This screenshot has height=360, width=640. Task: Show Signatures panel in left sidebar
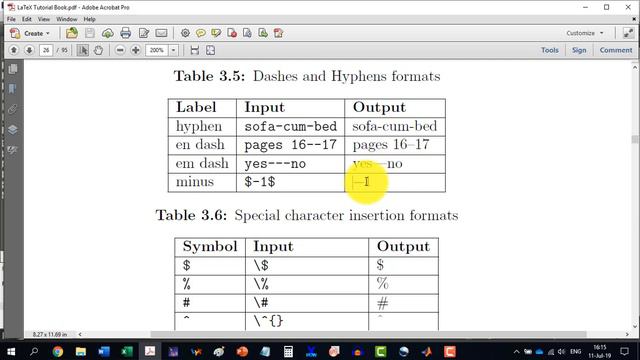[x=13, y=150]
